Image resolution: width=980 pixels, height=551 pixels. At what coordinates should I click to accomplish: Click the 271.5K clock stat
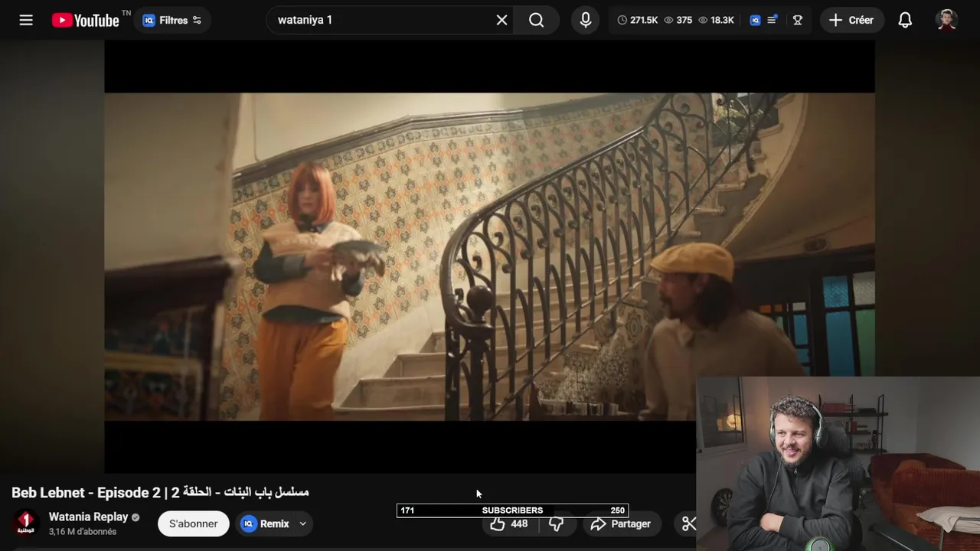tap(638, 20)
